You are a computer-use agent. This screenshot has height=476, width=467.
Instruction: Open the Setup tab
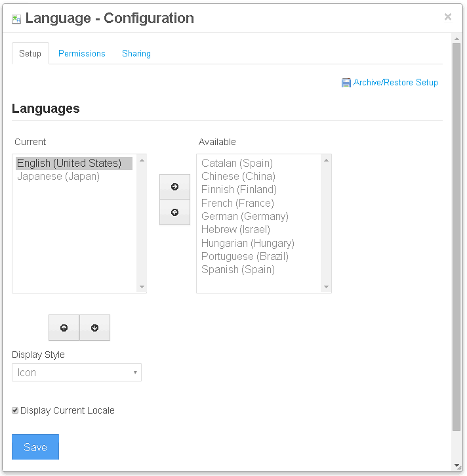(x=30, y=54)
